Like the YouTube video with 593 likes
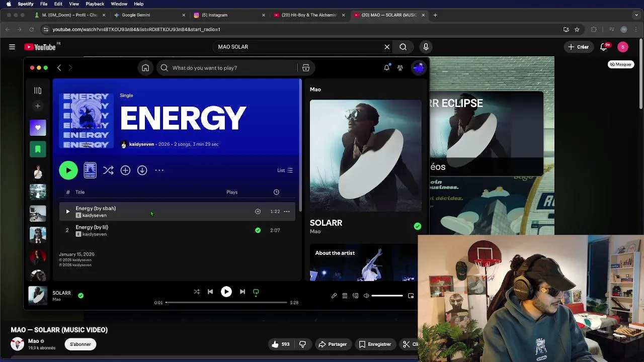644x362 pixels. [280, 344]
